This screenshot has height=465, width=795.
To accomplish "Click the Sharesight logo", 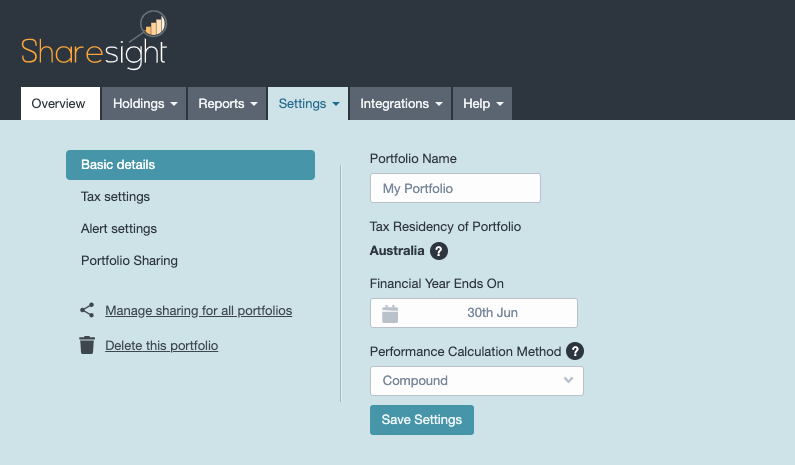I will tap(94, 42).
